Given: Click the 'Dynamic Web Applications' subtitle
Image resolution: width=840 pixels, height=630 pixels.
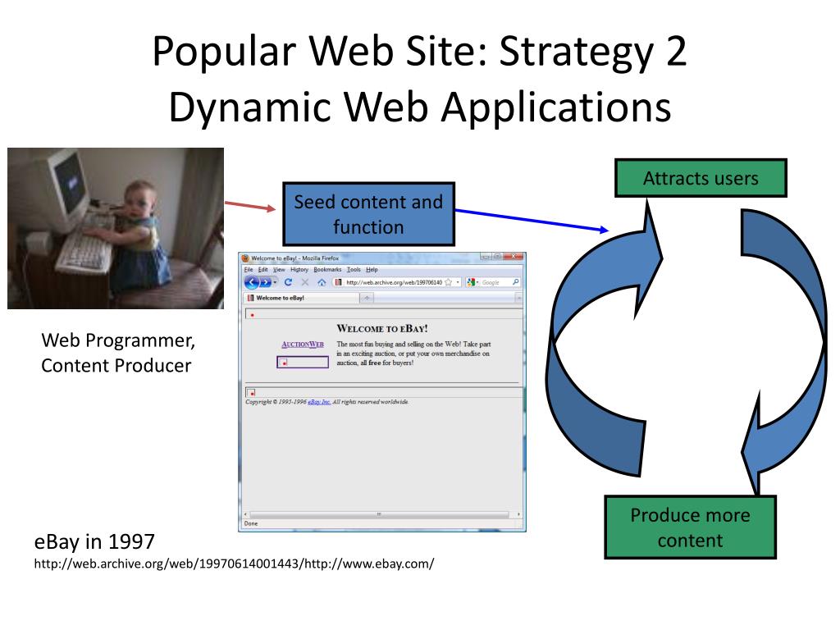Looking at the screenshot, I should click(420, 107).
